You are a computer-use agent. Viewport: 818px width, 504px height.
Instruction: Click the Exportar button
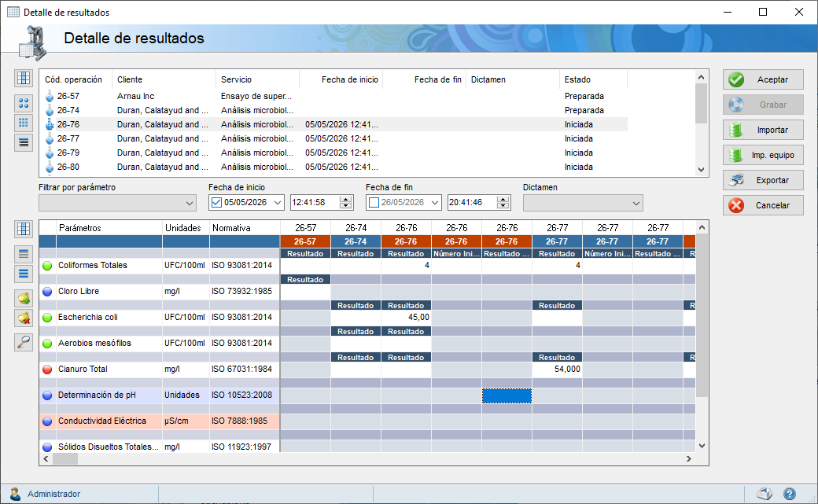click(763, 180)
